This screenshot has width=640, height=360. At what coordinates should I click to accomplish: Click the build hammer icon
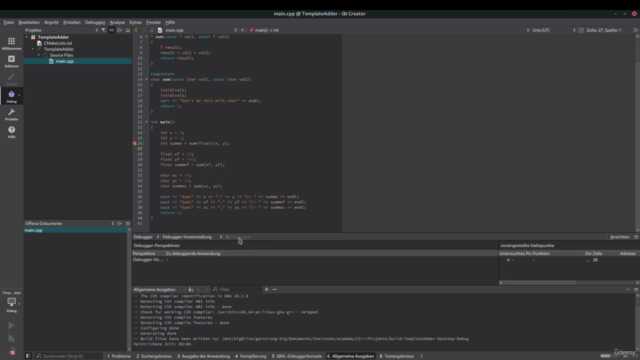(x=12, y=351)
